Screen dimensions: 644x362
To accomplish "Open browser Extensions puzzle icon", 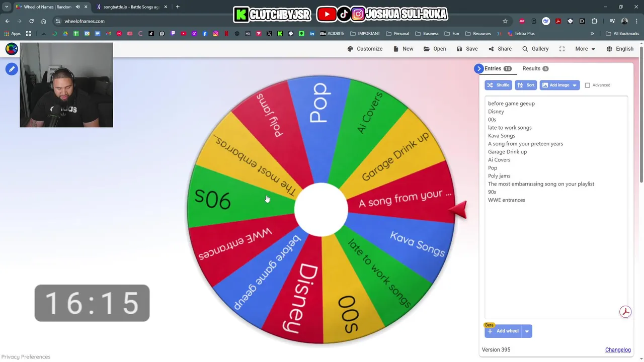I will click(594, 21).
